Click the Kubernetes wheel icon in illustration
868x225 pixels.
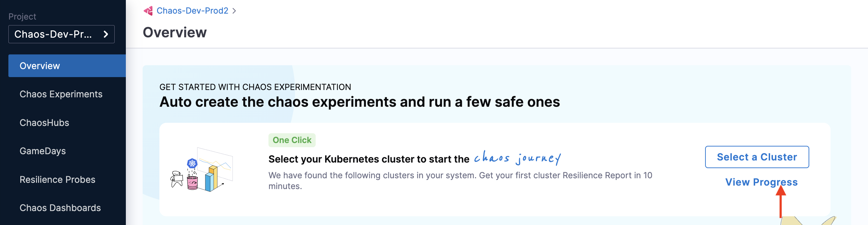tap(192, 163)
